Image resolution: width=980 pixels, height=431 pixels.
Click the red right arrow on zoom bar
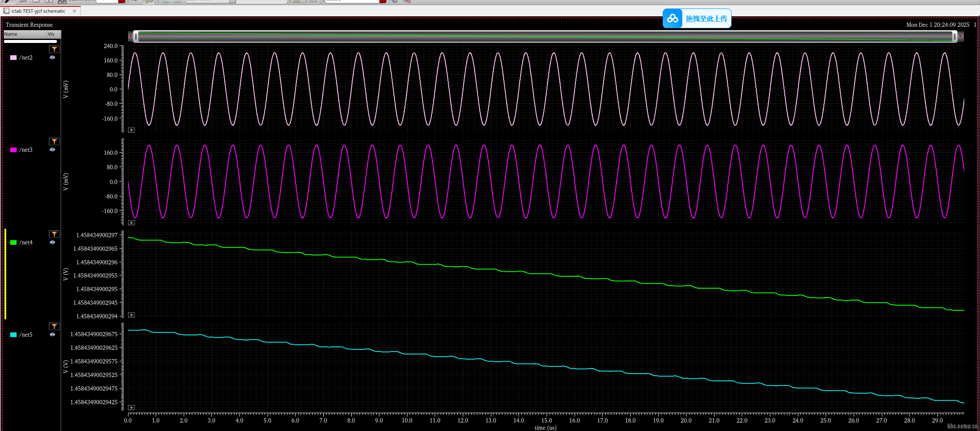coord(960,37)
